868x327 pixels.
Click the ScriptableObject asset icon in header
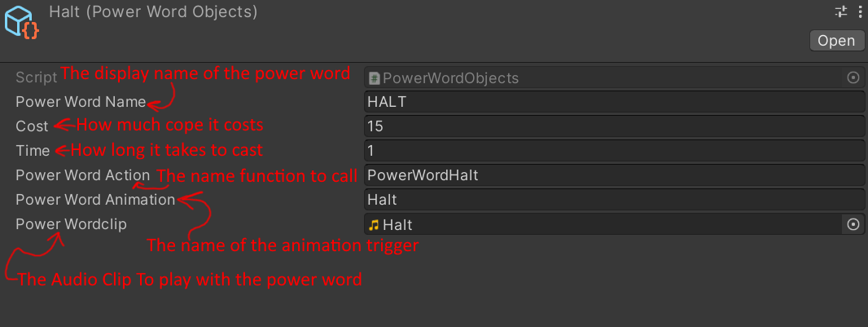click(22, 20)
